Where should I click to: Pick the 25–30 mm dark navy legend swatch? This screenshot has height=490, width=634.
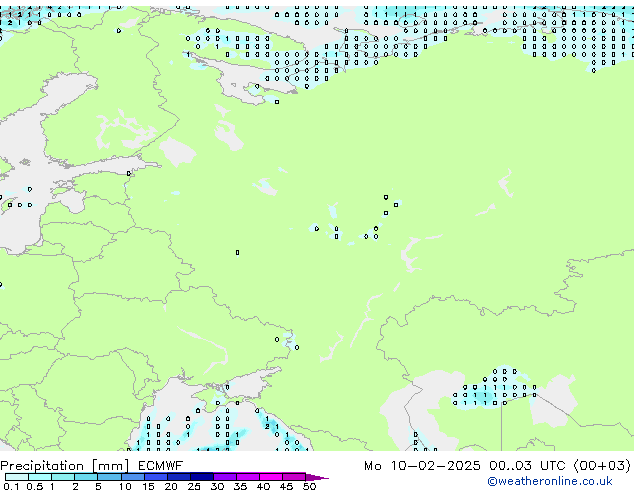[x=202, y=477]
